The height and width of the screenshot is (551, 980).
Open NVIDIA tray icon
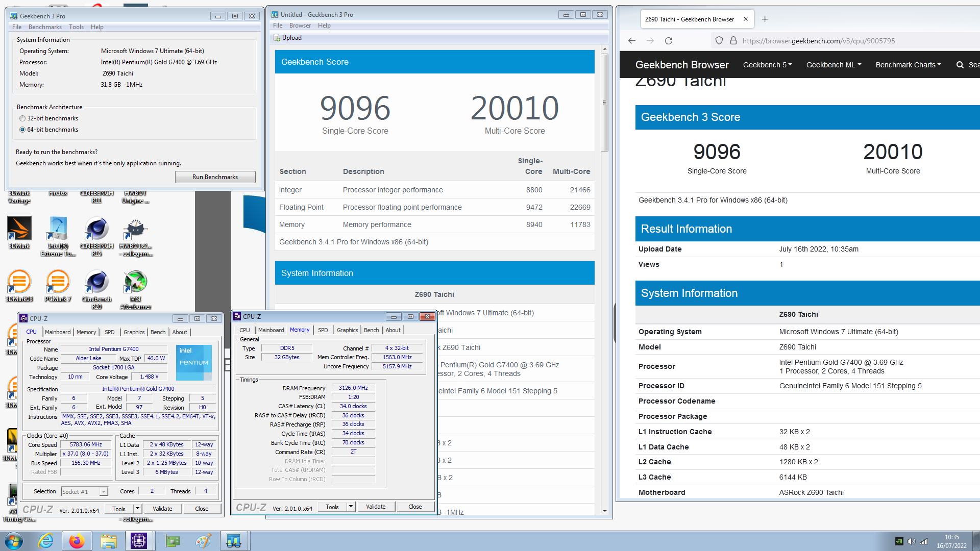tap(899, 541)
